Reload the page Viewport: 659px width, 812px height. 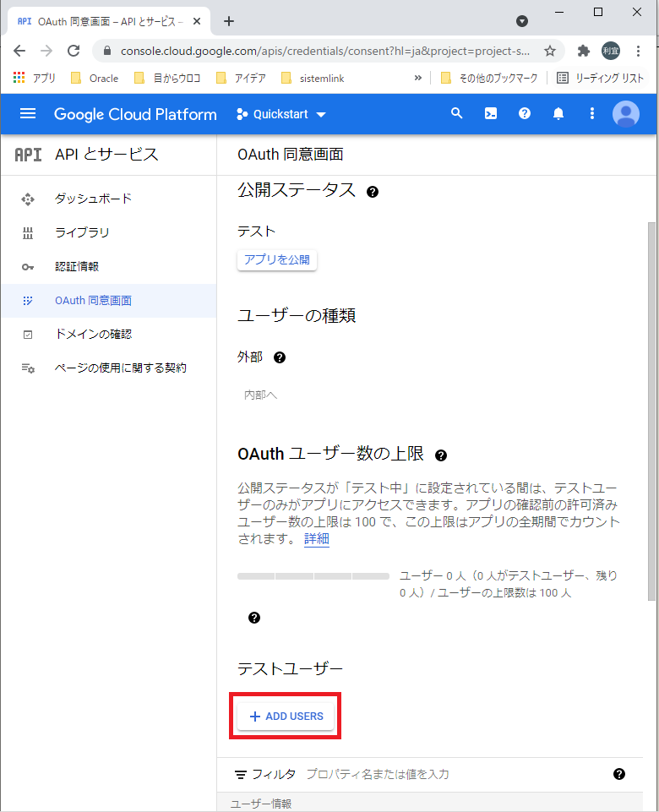[x=74, y=51]
